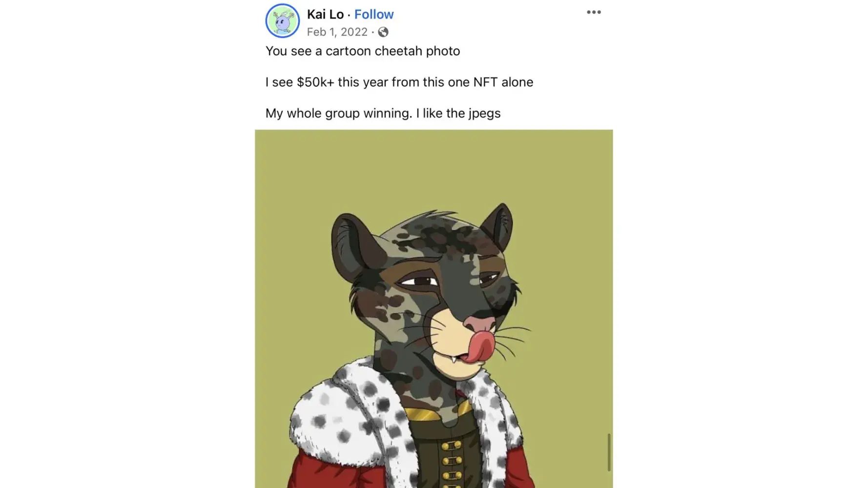This screenshot has width=868, height=488.
Task: Click the '$50k+ this year' sentence
Action: 399,82
